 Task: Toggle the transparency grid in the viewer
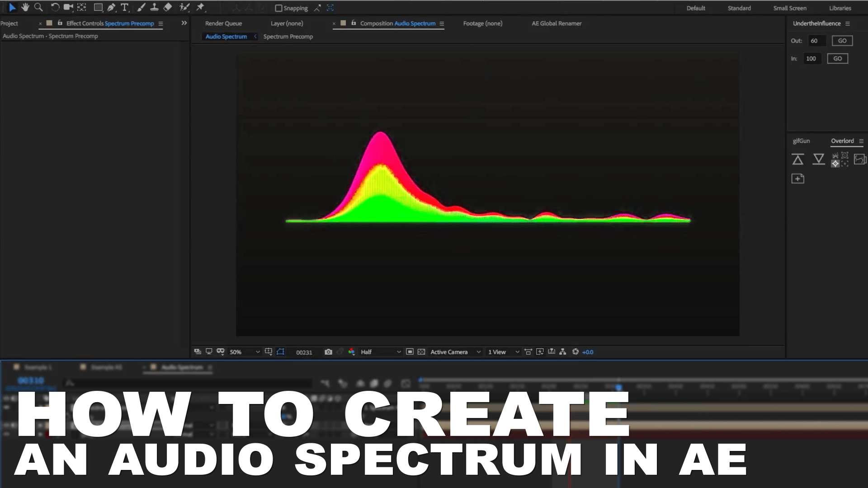point(421,352)
